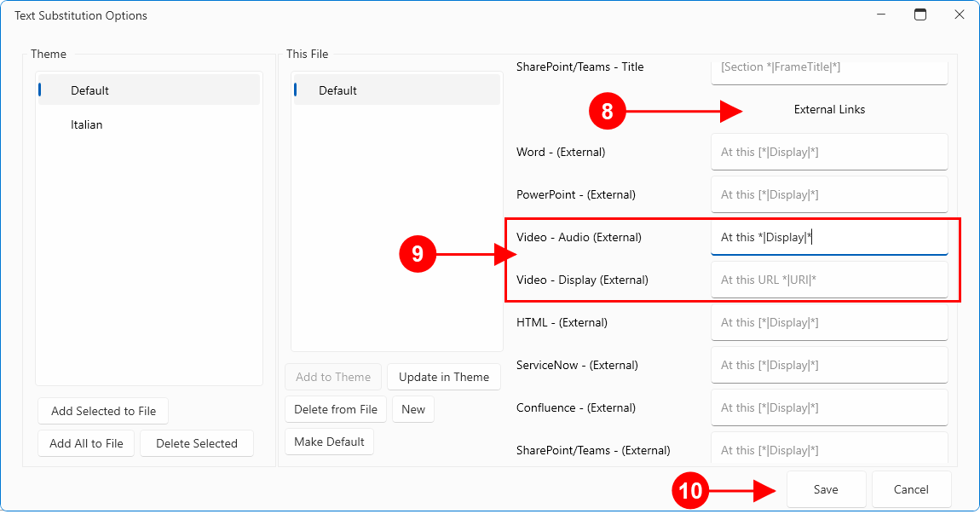Click Delete Selected button
980x514 pixels.
pos(197,443)
